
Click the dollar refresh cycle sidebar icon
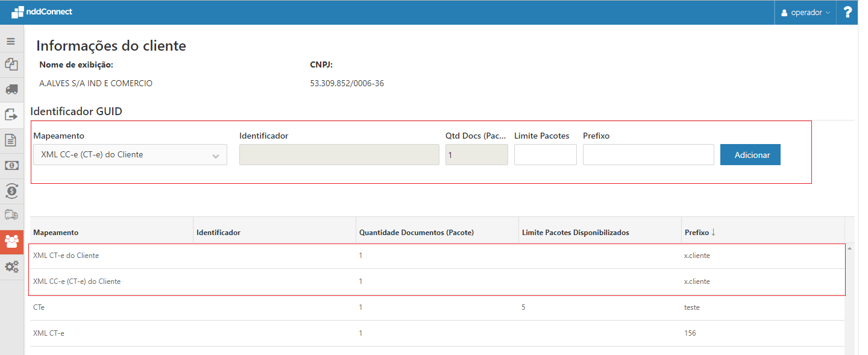[11, 190]
